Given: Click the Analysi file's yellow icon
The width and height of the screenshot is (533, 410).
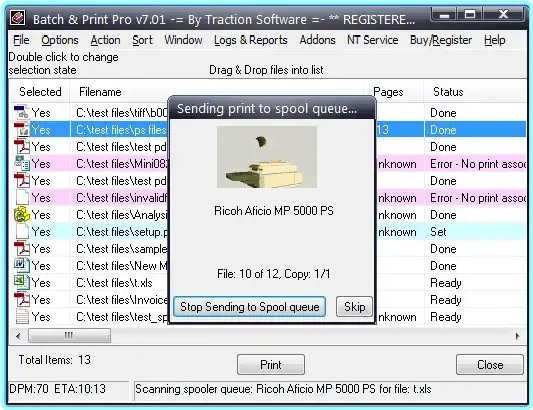Looking at the screenshot, I should [x=22, y=215].
